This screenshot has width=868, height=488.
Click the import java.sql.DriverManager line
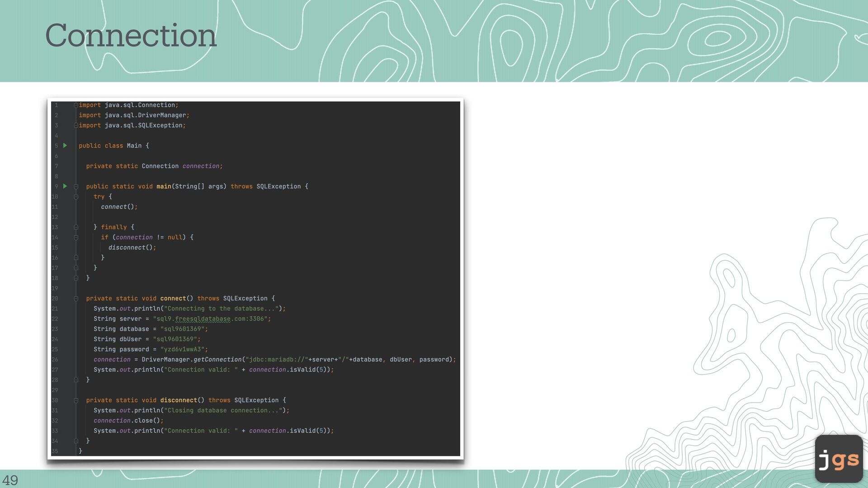[134, 115]
